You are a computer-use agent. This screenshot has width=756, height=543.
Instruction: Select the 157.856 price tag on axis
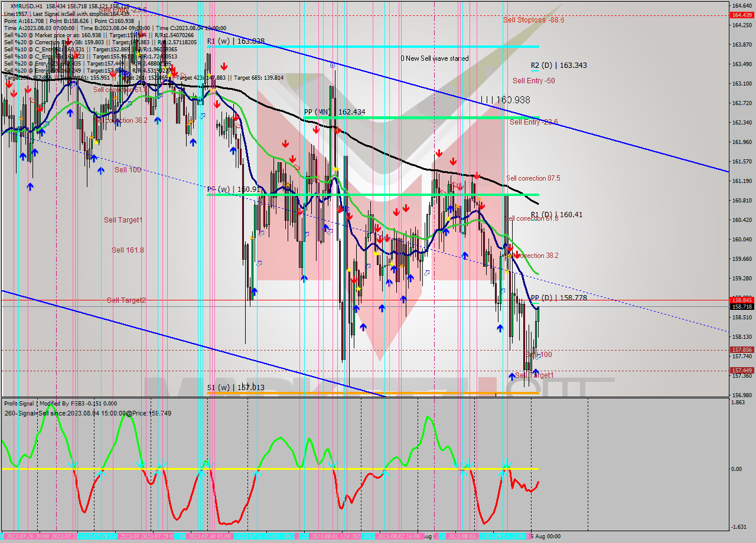pos(741,349)
